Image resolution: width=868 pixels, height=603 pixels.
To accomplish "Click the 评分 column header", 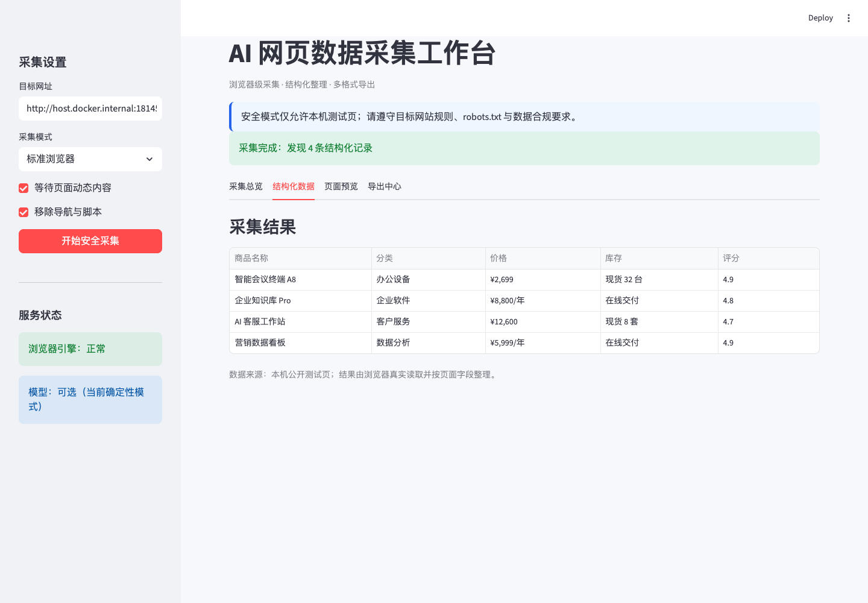I will click(x=769, y=258).
